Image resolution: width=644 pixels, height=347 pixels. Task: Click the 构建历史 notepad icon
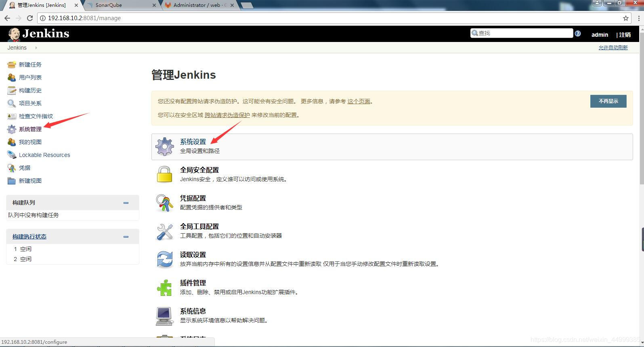[x=12, y=90]
